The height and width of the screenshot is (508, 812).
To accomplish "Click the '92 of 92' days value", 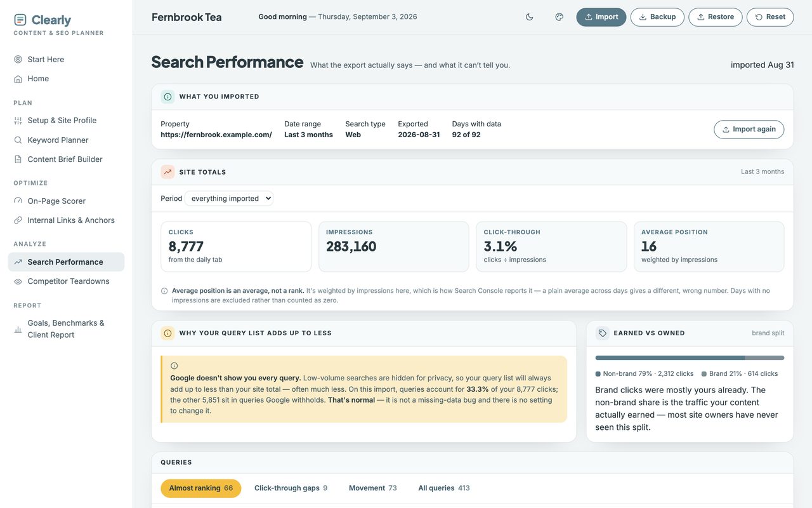I will 466,135.
